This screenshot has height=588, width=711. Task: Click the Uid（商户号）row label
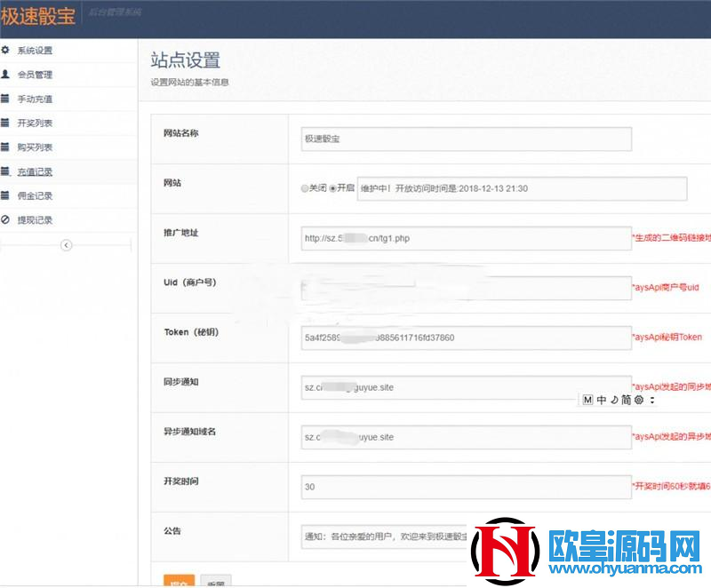190,282
